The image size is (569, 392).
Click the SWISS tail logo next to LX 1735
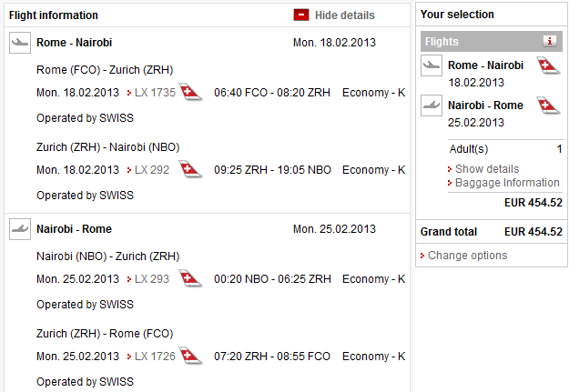tap(190, 93)
